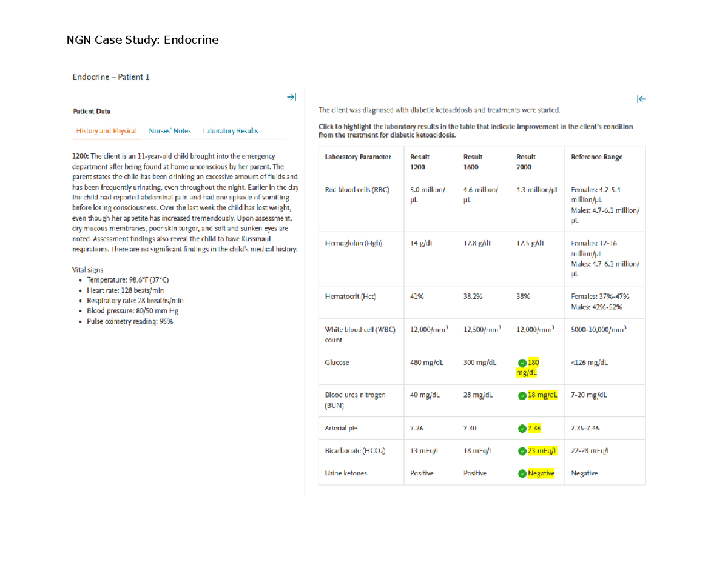Click the Patient Data heading

click(92, 112)
